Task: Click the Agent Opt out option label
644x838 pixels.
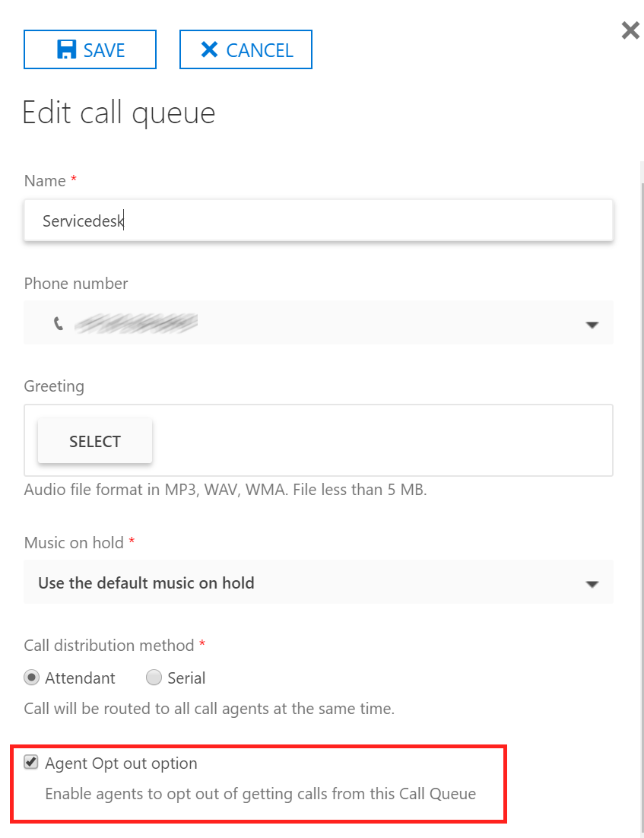Action: [x=122, y=763]
